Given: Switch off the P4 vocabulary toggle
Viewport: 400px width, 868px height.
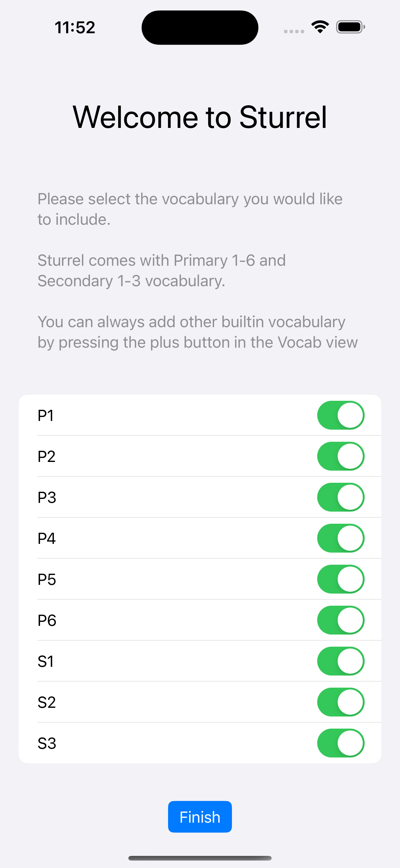Looking at the screenshot, I should pyautogui.click(x=340, y=538).
